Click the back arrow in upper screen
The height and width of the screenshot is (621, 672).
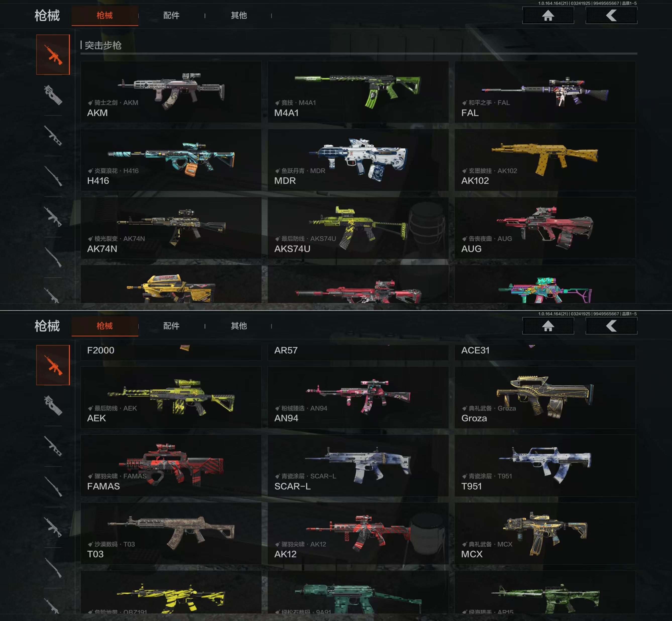coord(611,16)
